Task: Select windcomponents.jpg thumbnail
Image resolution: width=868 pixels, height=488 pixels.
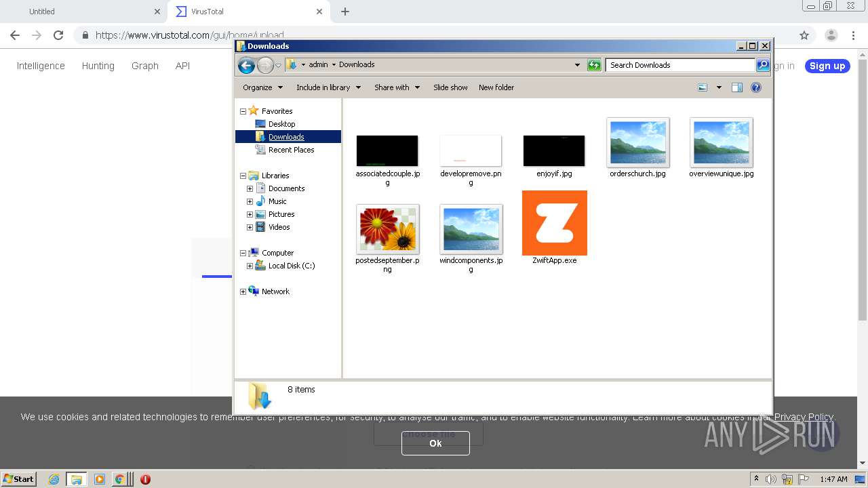Action: tap(471, 229)
